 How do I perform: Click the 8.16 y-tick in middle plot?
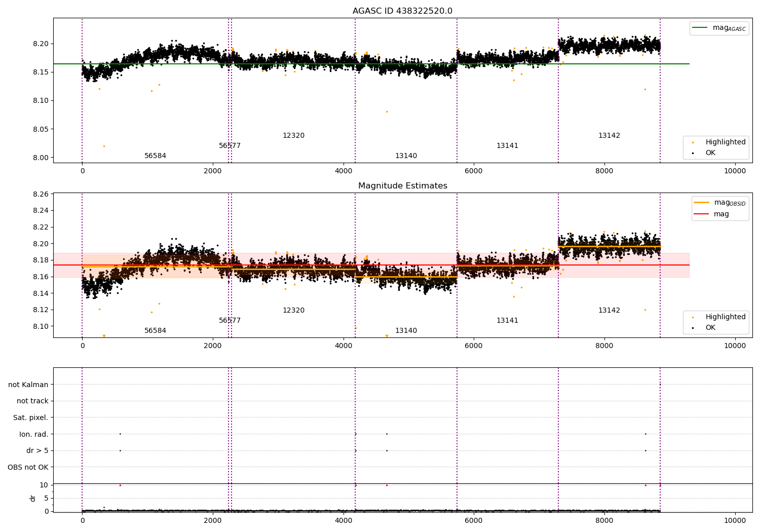[x=41, y=277]
